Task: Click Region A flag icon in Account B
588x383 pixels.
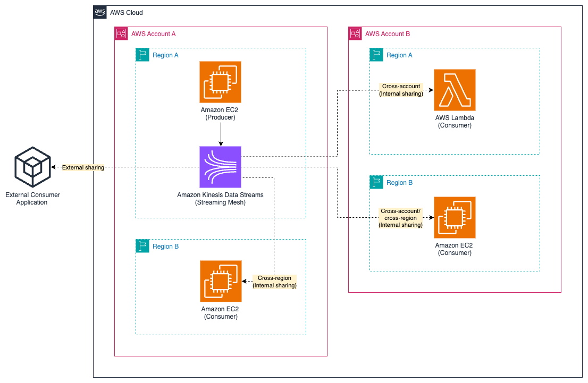Action: [376, 55]
